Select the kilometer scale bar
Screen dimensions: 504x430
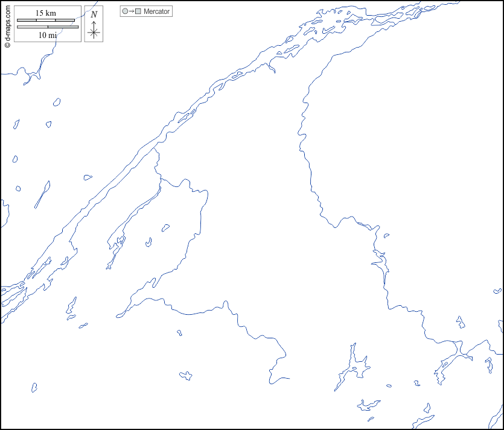[46, 21]
